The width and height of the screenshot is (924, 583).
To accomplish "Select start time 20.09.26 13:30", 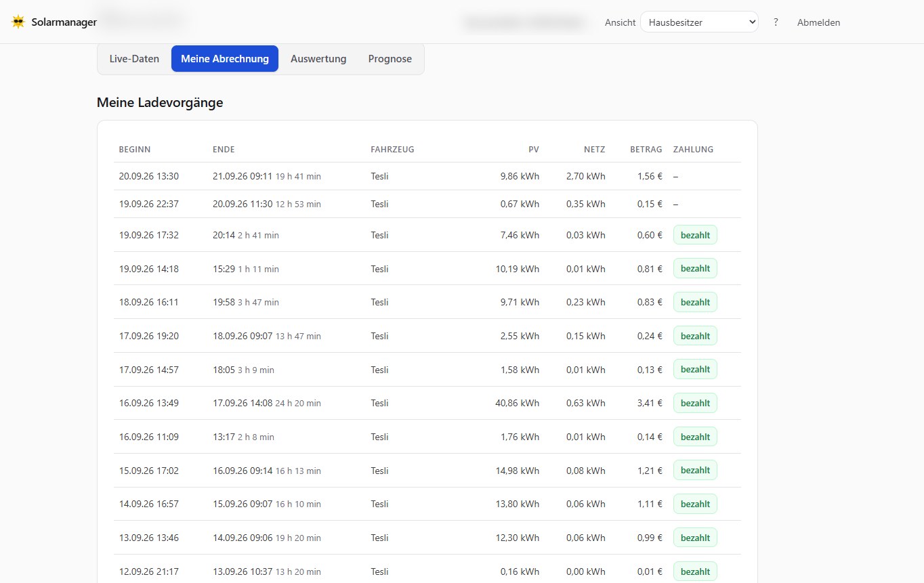I will [149, 176].
